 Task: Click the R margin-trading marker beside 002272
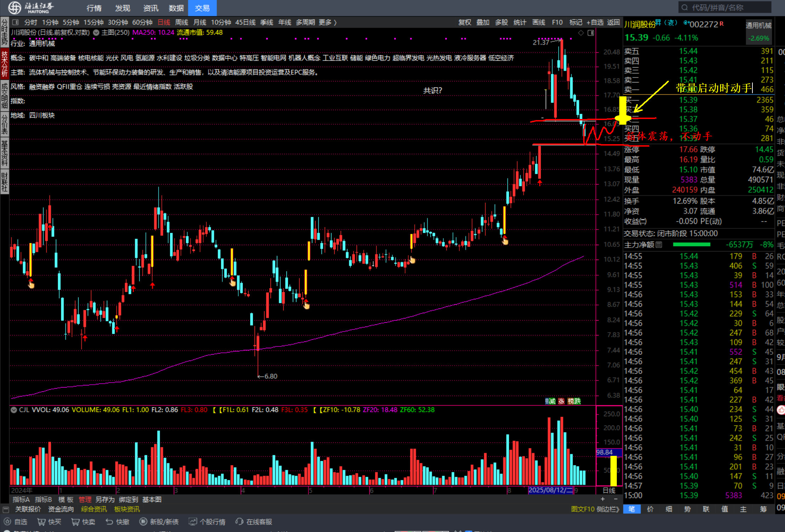click(x=721, y=23)
